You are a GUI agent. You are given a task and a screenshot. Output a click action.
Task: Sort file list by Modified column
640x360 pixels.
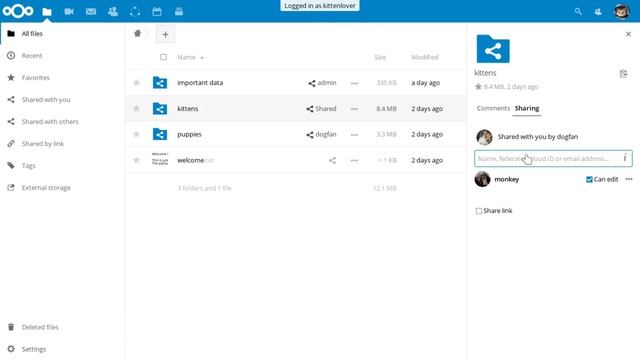coord(425,57)
